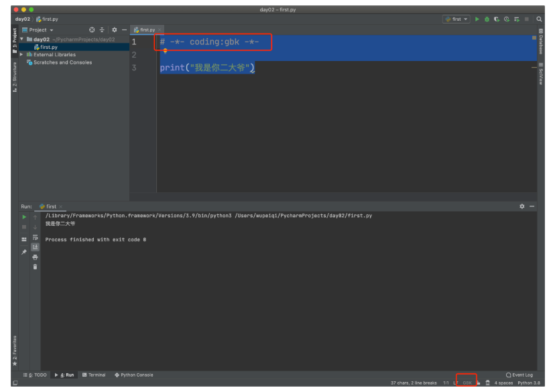This screenshot has height=392, width=549.
Task: Click the print statement on line 3
Action: (x=207, y=68)
